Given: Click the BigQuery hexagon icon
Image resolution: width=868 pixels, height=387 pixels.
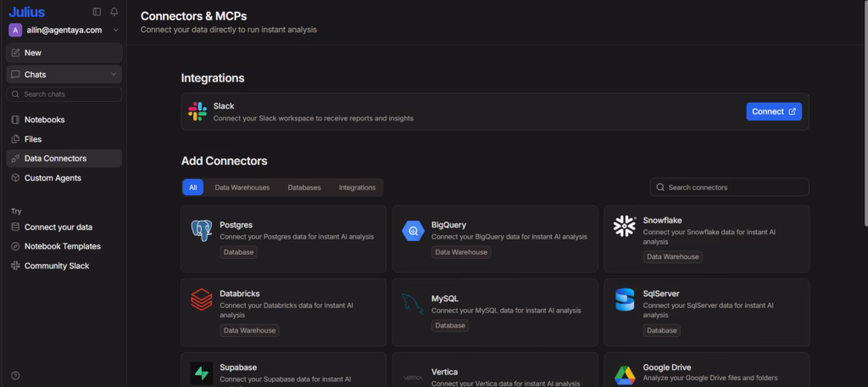Looking at the screenshot, I should click(x=413, y=230).
